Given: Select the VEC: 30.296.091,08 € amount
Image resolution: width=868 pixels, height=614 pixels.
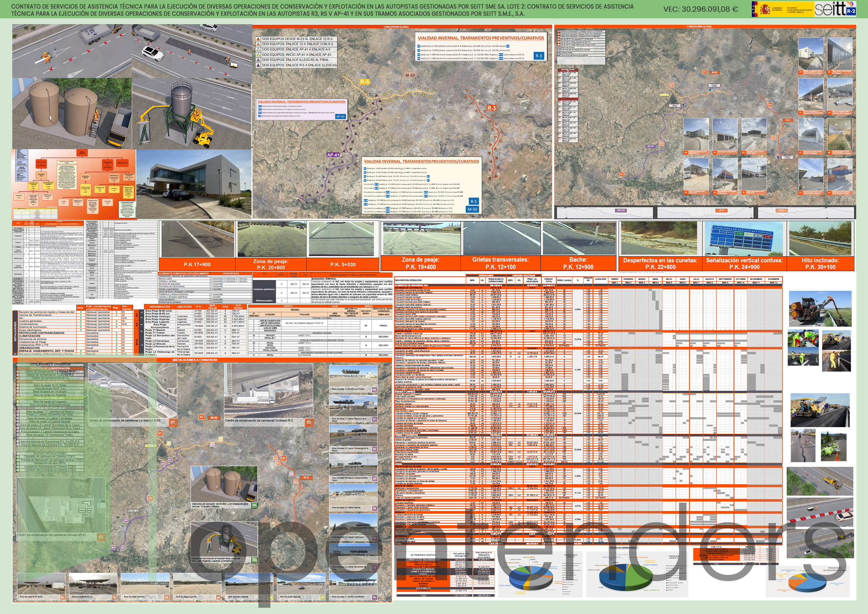Looking at the screenshot, I should pyautogui.click(x=701, y=9).
